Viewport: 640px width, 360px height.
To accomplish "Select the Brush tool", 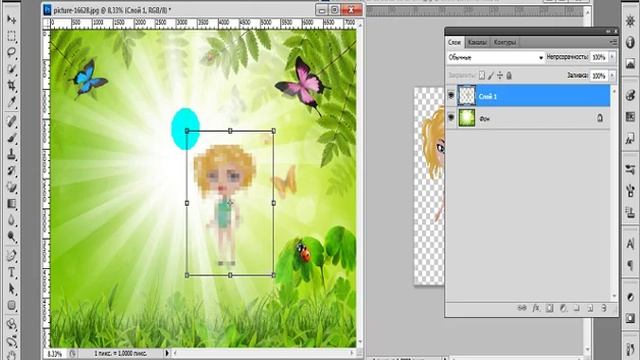I will (x=11, y=138).
